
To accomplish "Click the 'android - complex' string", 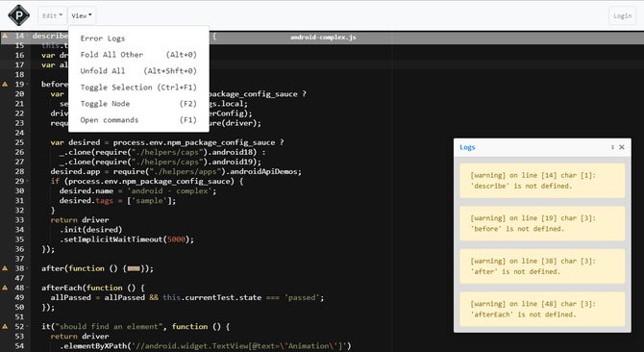I will point(169,191).
